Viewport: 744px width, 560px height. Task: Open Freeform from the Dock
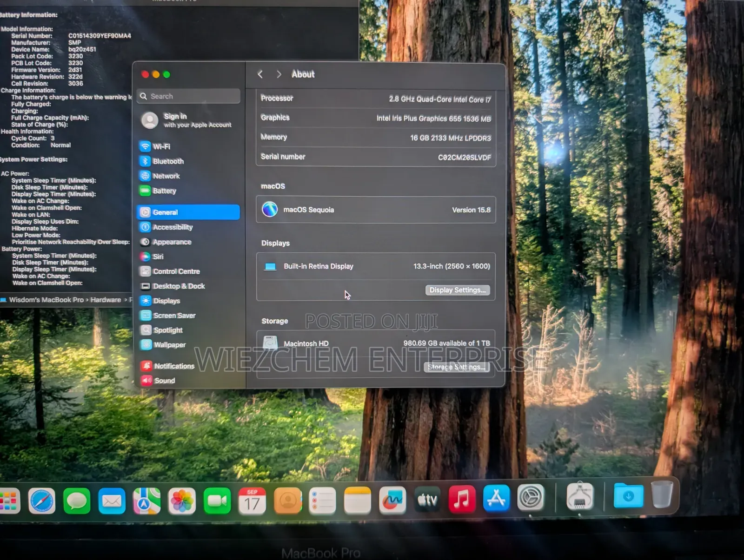pos(392,500)
